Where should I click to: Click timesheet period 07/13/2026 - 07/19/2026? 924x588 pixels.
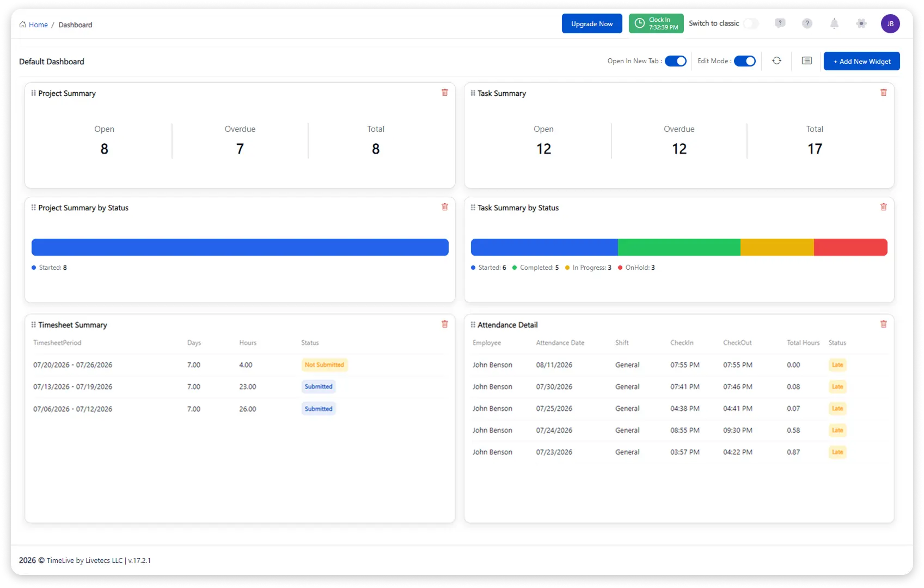click(x=72, y=386)
